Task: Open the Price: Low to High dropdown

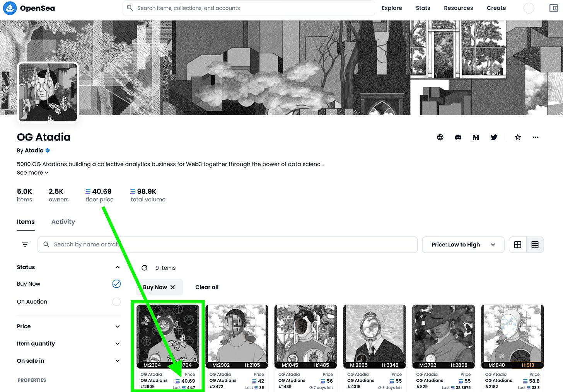Action: click(463, 244)
